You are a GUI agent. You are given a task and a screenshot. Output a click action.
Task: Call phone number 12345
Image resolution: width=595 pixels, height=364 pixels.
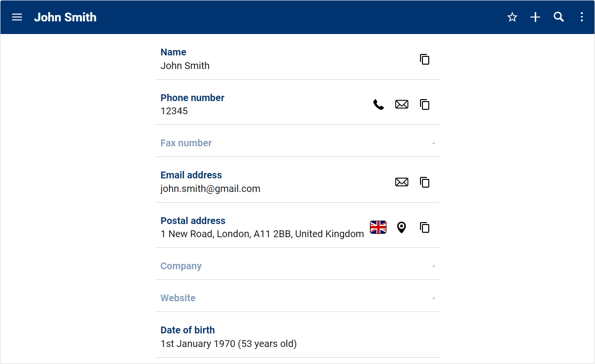tap(379, 104)
